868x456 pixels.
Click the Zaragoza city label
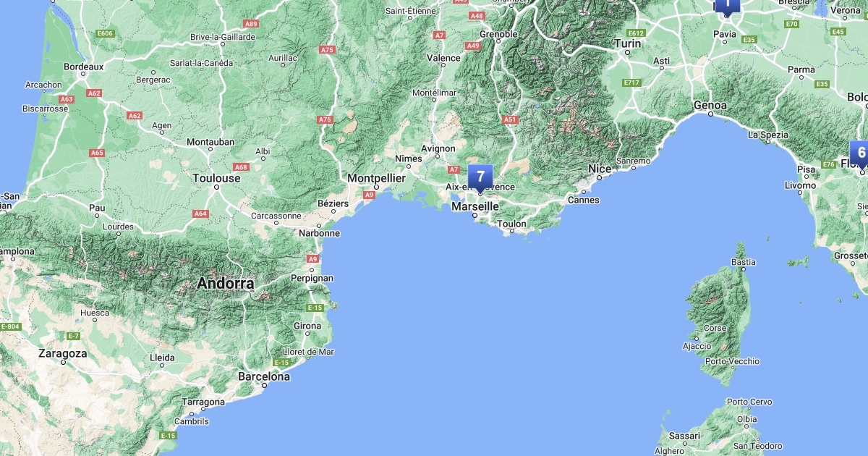click(63, 354)
